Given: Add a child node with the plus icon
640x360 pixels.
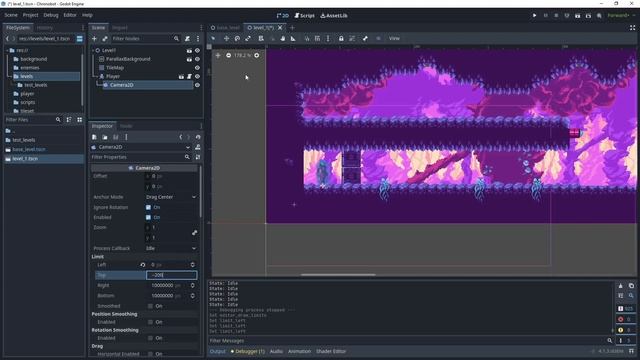Looking at the screenshot, I should 94,38.
